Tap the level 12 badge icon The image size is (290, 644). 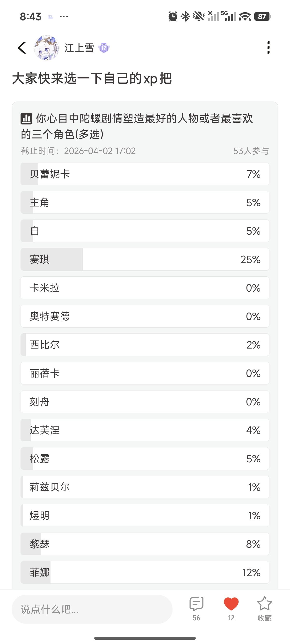click(x=104, y=48)
